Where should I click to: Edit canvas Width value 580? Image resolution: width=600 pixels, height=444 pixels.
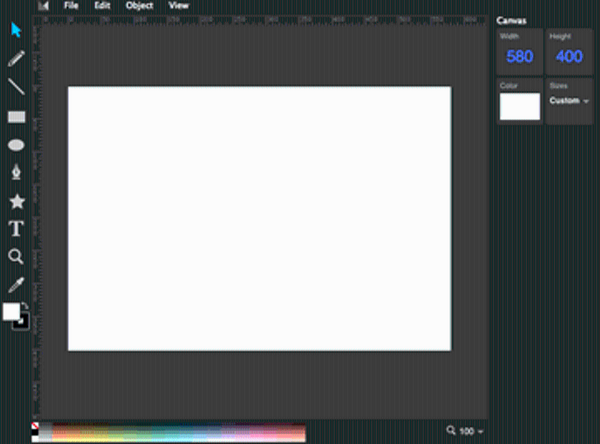[x=519, y=56]
